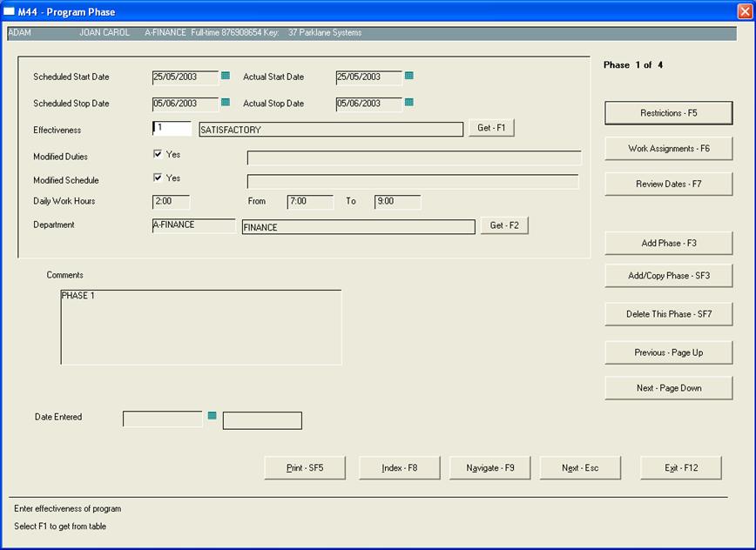Click the 'Effectiveness' label
Image resolution: width=756 pixels, height=550 pixels.
pyautogui.click(x=57, y=130)
